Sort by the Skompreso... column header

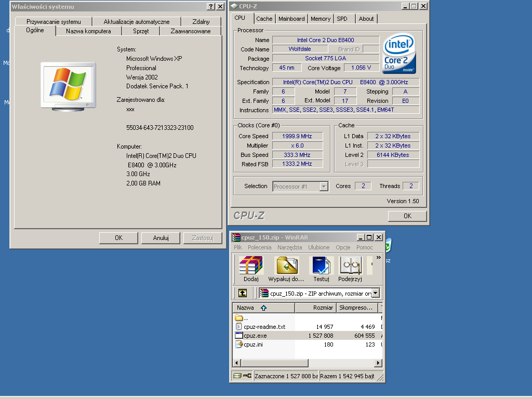pos(356,308)
